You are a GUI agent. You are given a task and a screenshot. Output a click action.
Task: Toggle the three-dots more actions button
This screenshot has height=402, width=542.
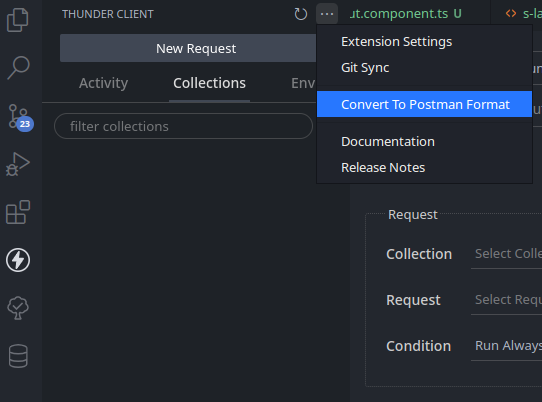[x=327, y=14]
